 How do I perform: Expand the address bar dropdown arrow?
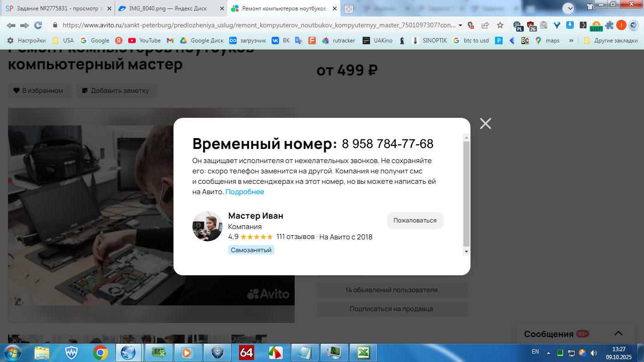[460, 25]
